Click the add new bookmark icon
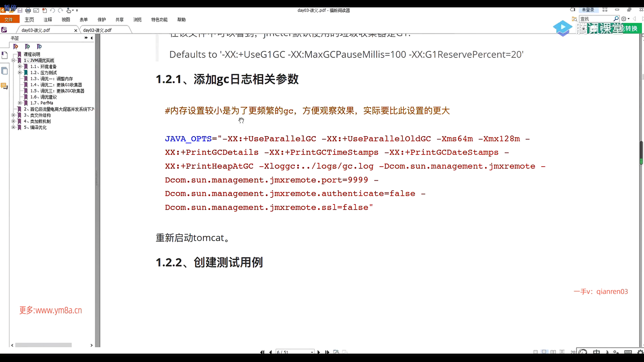The image size is (644, 362). click(28, 47)
